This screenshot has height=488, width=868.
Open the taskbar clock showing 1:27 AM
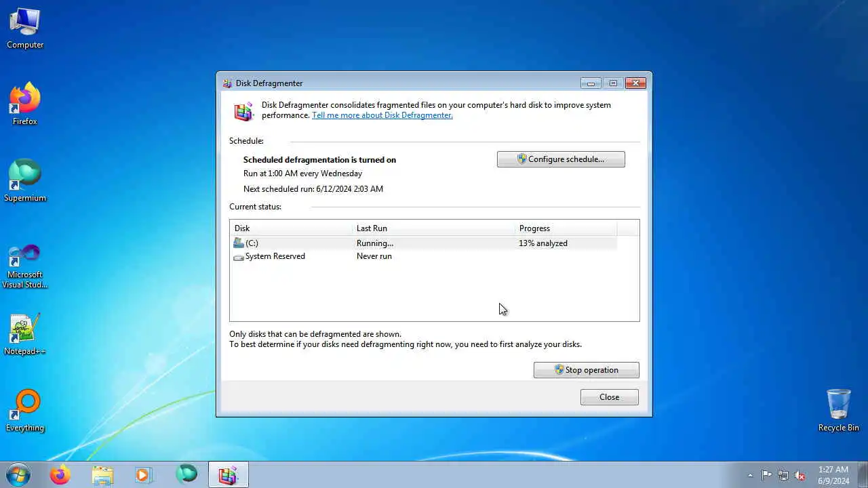(x=833, y=474)
